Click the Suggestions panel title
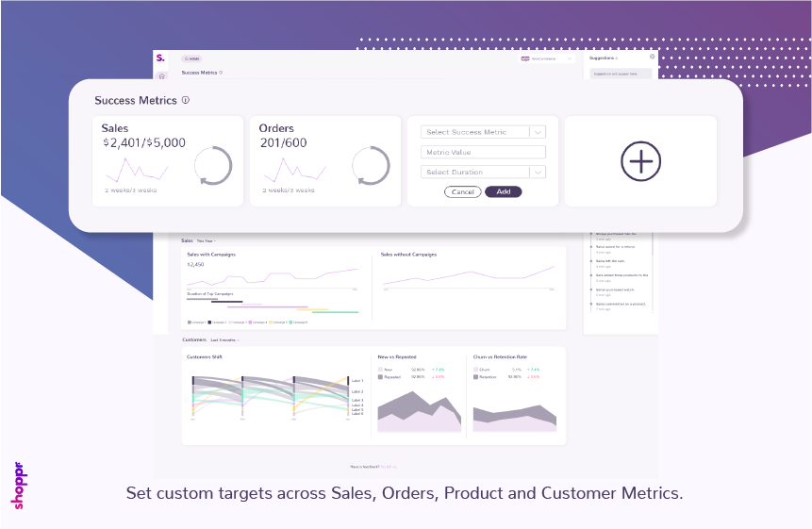 point(602,58)
